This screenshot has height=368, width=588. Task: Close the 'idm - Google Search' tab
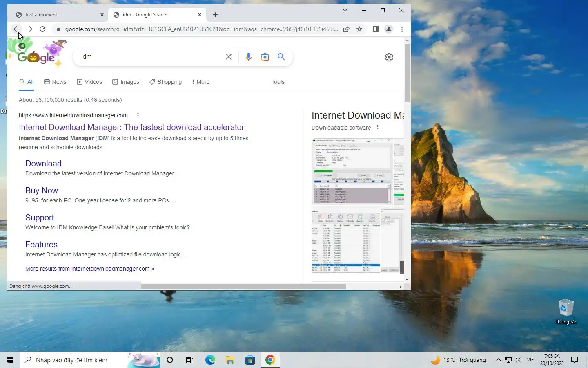pyautogui.click(x=200, y=15)
